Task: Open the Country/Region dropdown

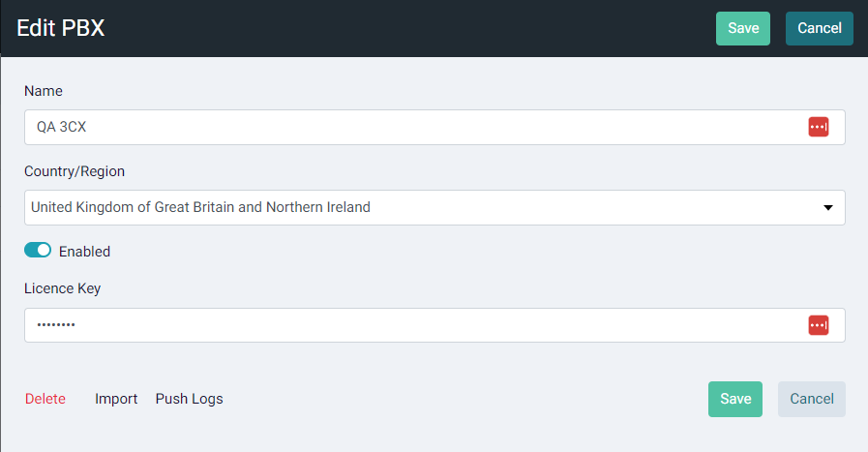Action: point(434,207)
